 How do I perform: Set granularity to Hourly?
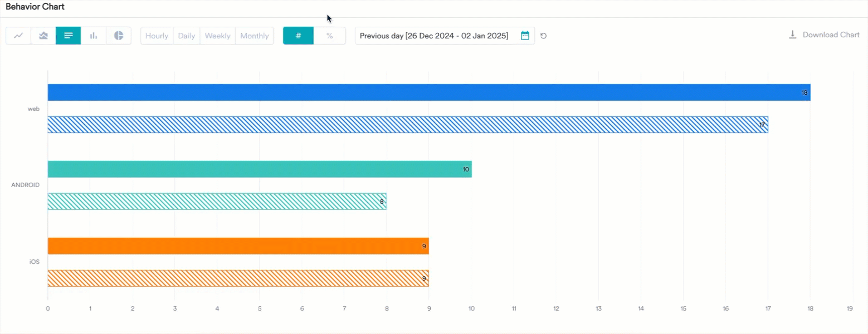(x=157, y=36)
